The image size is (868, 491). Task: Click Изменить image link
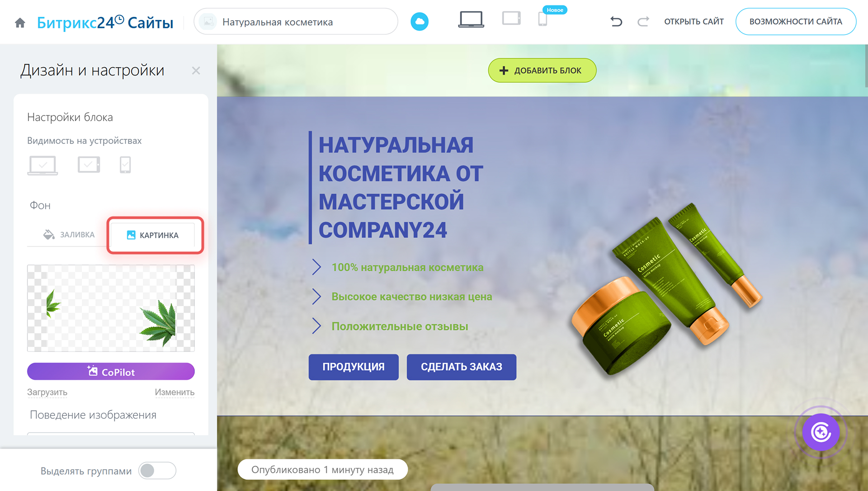[x=175, y=392]
